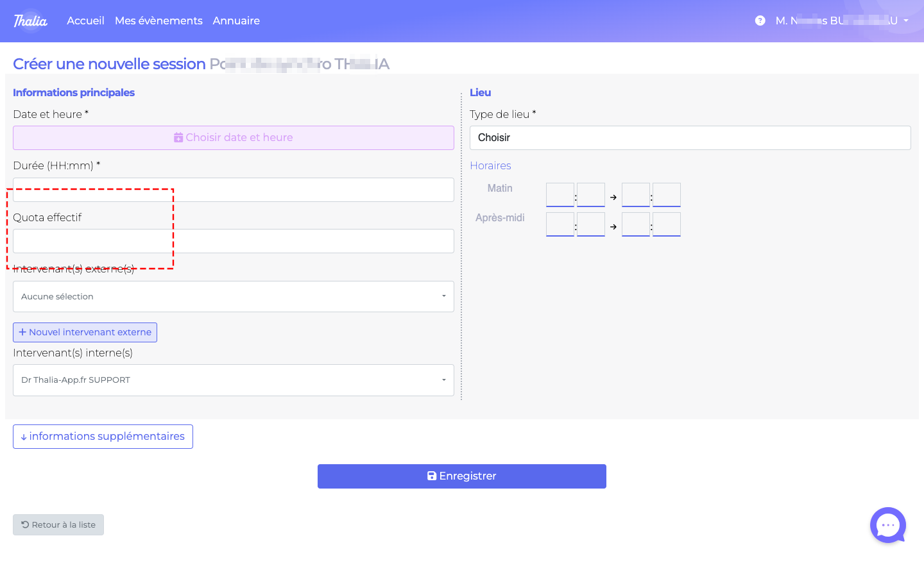Click Retour à la liste button
The width and height of the screenshot is (924, 561).
58,524
